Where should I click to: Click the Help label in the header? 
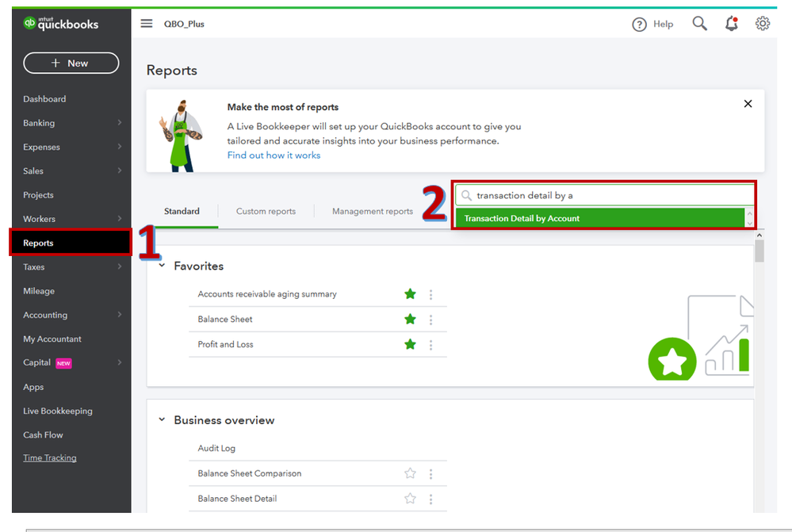click(664, 25)
